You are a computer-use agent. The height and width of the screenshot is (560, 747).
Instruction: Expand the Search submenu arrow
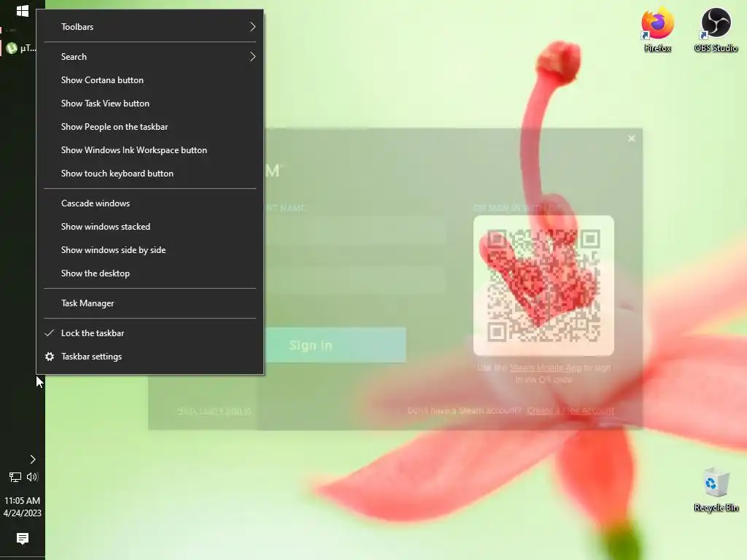click(x=252, y=57)
